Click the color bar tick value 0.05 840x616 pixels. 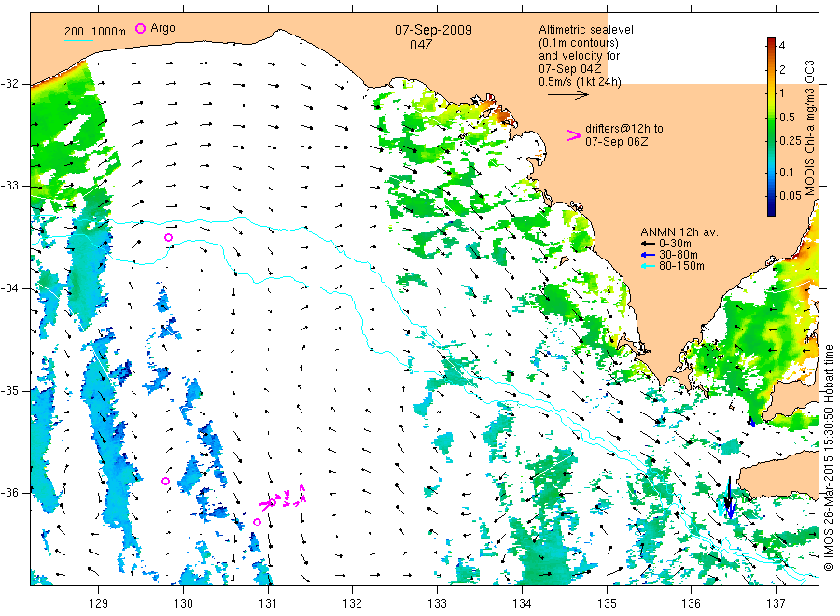[791, 195]
